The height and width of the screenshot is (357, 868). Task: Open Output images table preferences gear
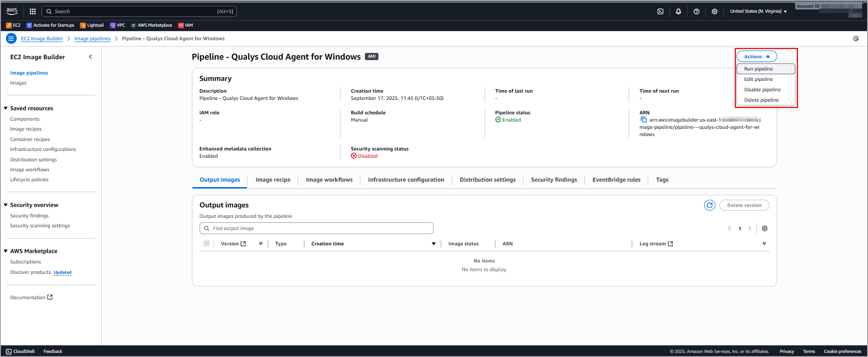pyautogui.click(x=765, y=229)
